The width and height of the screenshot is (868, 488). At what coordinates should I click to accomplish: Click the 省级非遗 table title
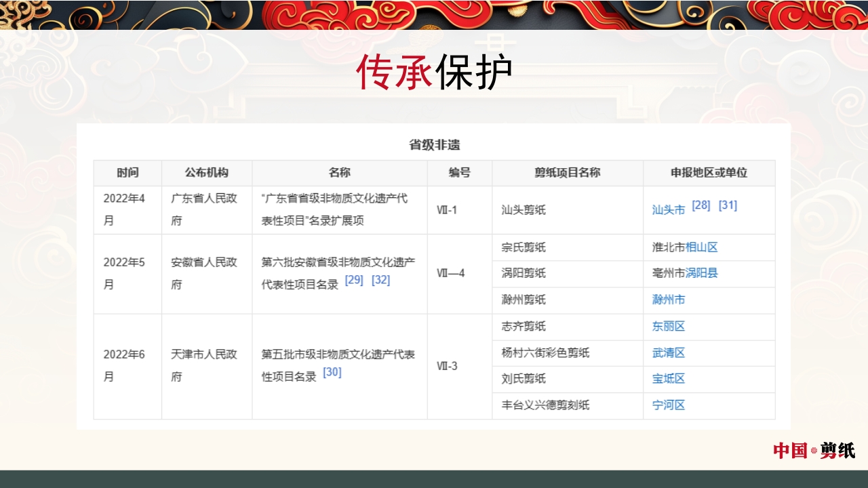coord(433,145)
